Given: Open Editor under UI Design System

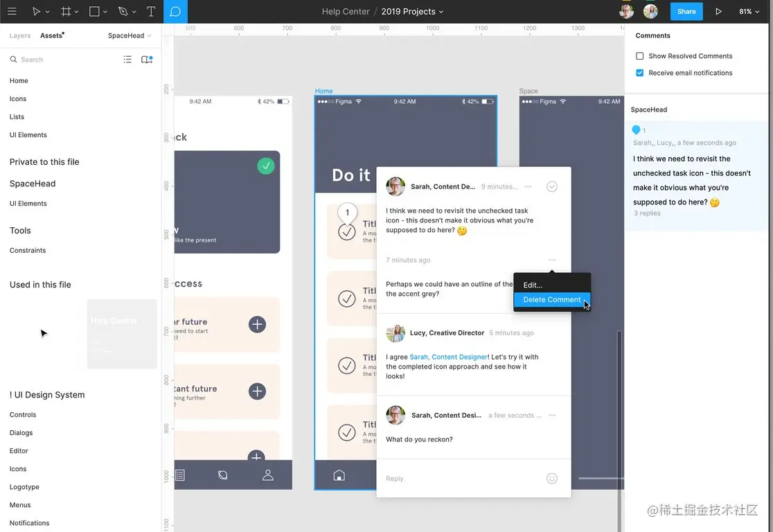Looking at the screenshot, I should pos(19,451).
